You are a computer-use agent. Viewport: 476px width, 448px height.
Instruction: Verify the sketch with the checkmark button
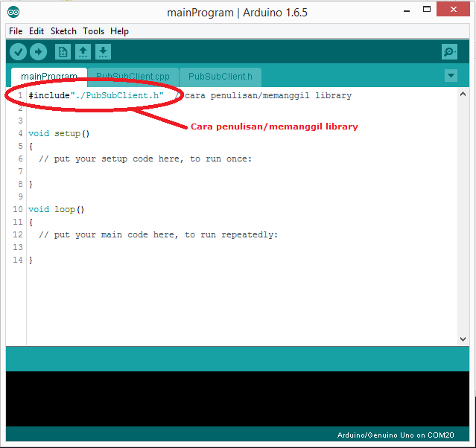pyautogui.click(x=18, y=52)
